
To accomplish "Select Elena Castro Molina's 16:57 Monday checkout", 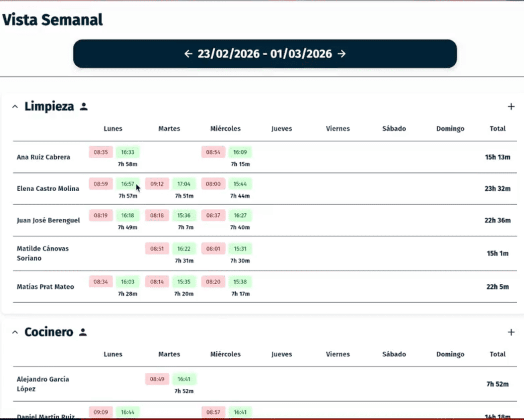I will click(x=128, y=184).
